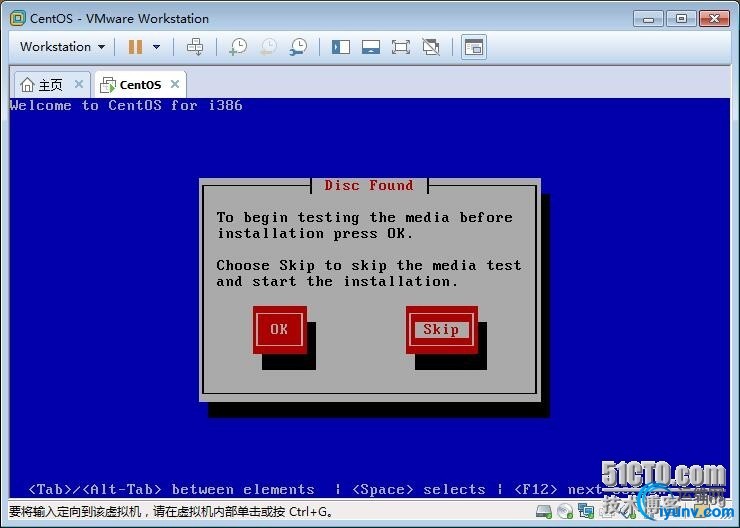Viewport: 740px width, 528px height.
Task: Click the CD/DVD drive status icon
Action: (x=565, y=511)
